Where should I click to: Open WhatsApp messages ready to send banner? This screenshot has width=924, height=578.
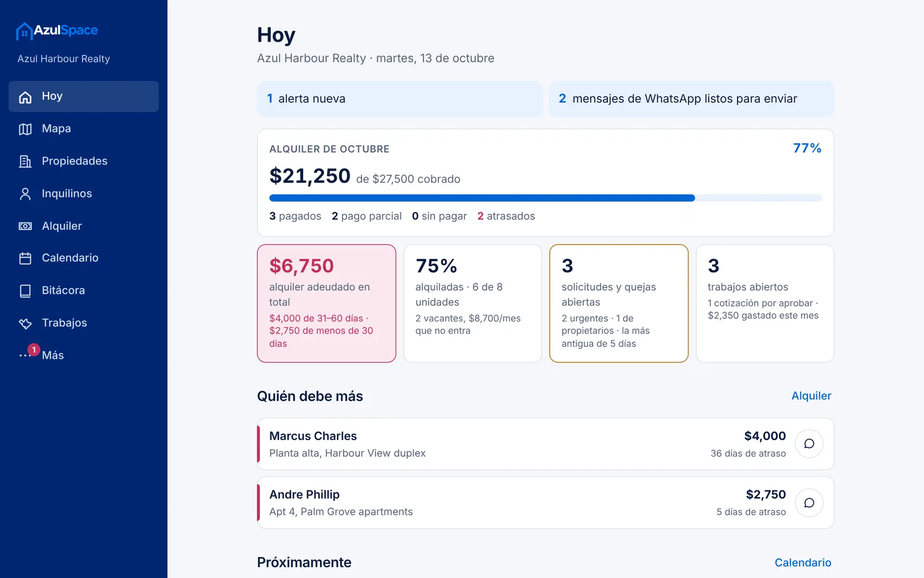pyautogui.click(x=691, y=99)
